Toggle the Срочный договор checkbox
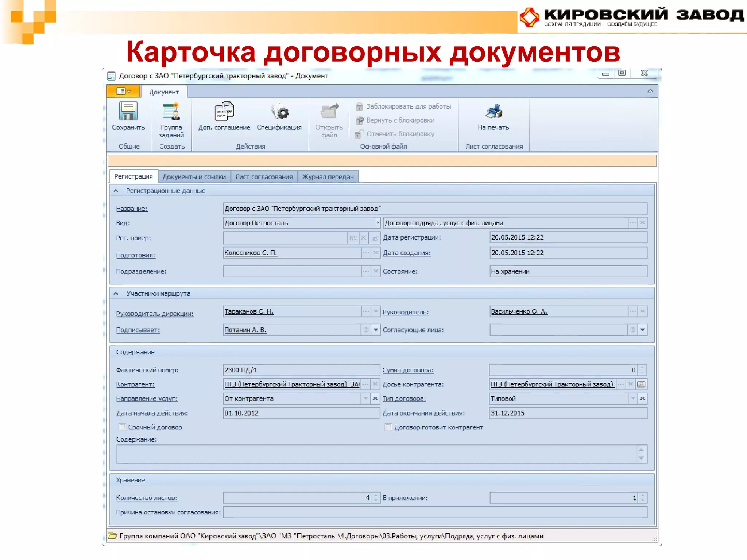 tap(122, 427)
